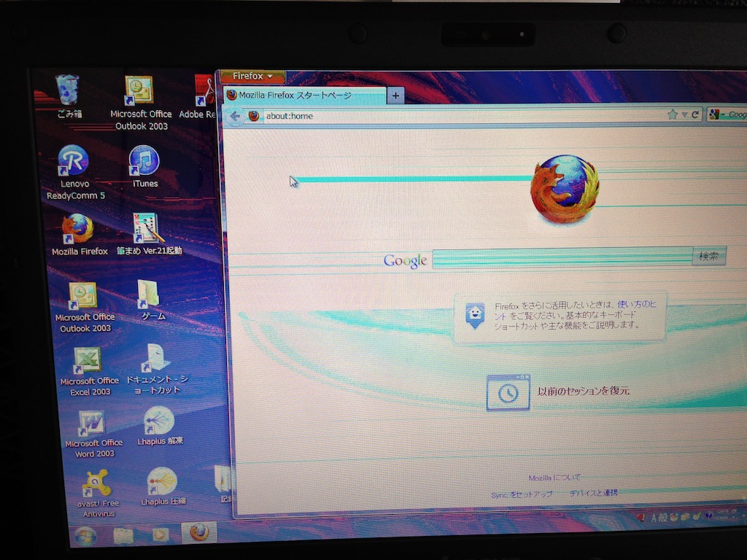The height and width of the screenshot is (560, 747).
Task: Open a new tab with plus button
Action: click(395, 96)
